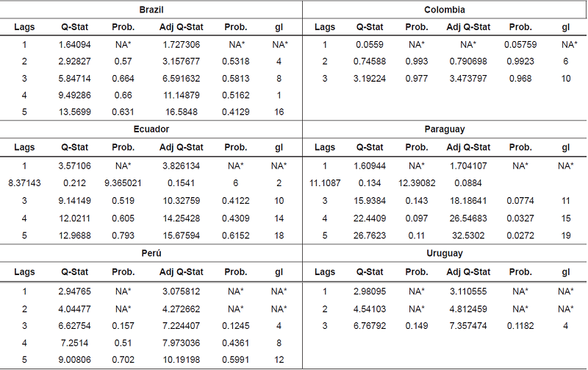Click the Paraguay Adj Q-Stat value 32.5302
Viewport: 588px width, 370px height.
pos(470,235)
